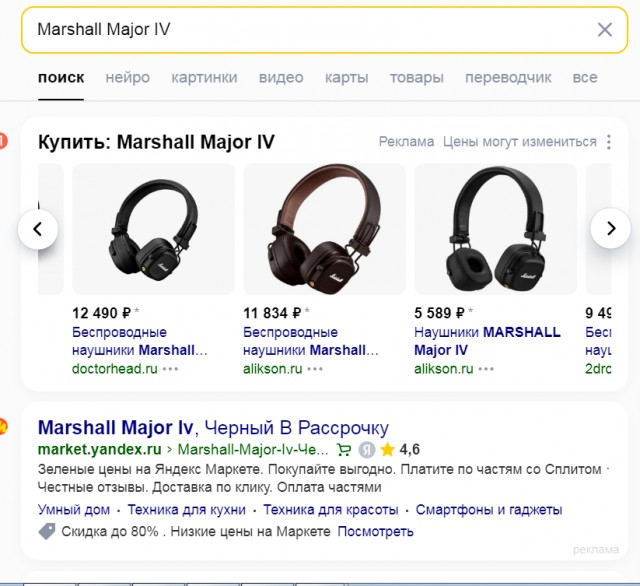Open the Беспроводные наушники Marshall link from doctorhead.ru
Screen dimensions: 640x586
(140, 341)
